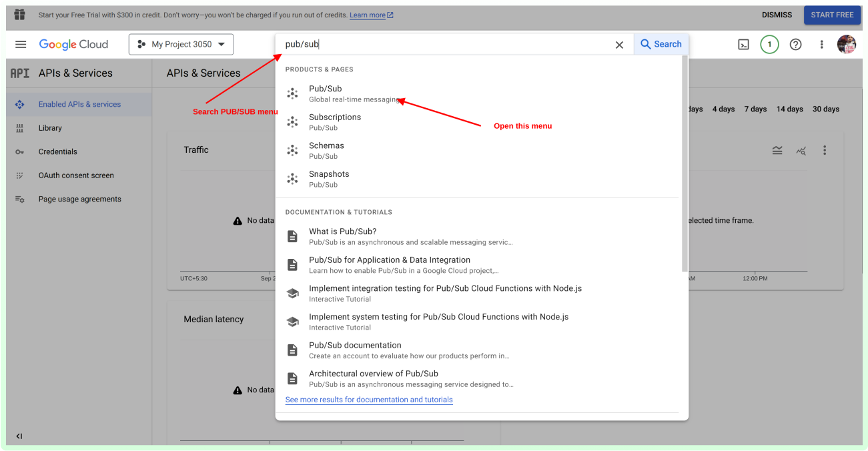The image size is (868, 451).
Task: Collapse the left sidebar panel
Action: tap(19, 436)
